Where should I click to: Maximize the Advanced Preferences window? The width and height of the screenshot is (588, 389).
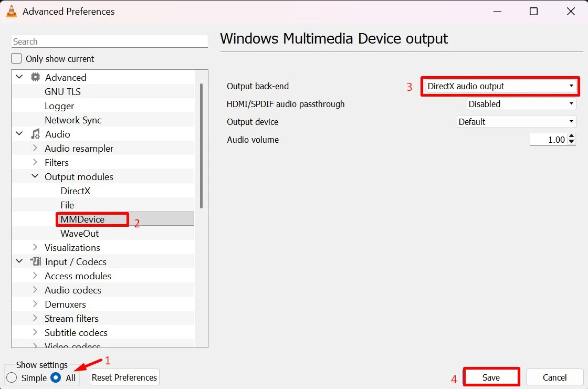[533, 11]
